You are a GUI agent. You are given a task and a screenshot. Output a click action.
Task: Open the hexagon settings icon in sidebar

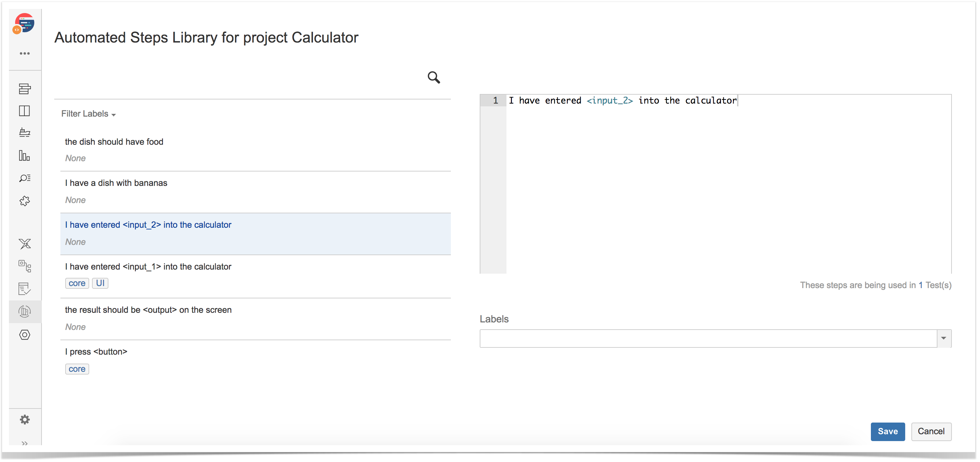(x=25, y=335)
